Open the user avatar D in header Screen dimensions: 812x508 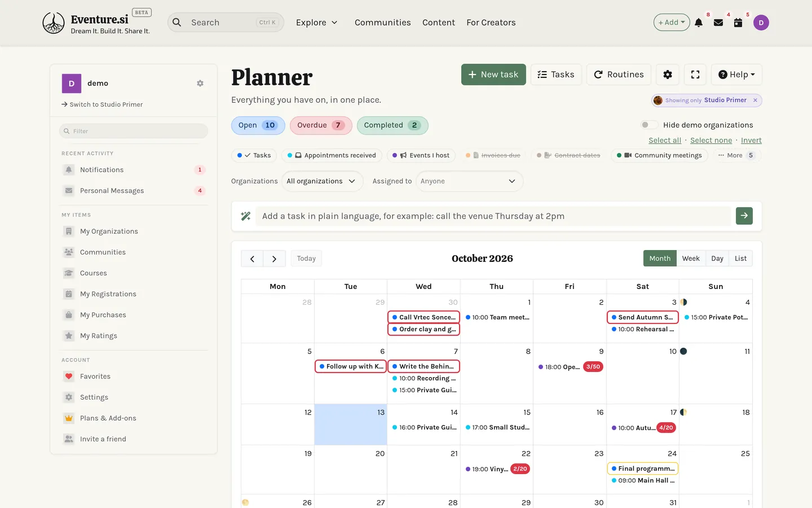(761, 23)
